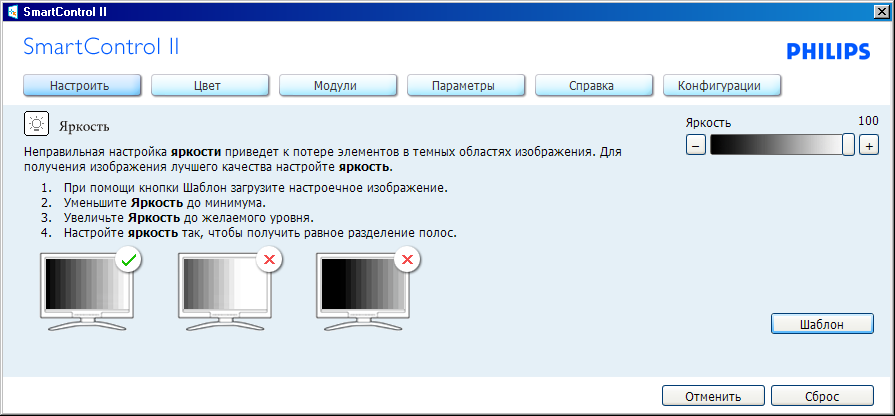Click the Отменить button

click(x=713, y=396)
